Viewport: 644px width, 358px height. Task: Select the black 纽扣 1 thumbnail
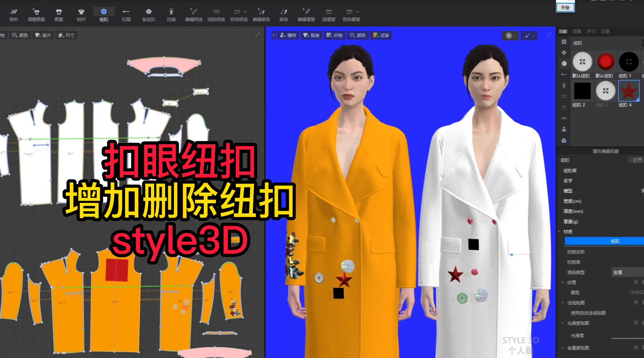coord(629,62)
